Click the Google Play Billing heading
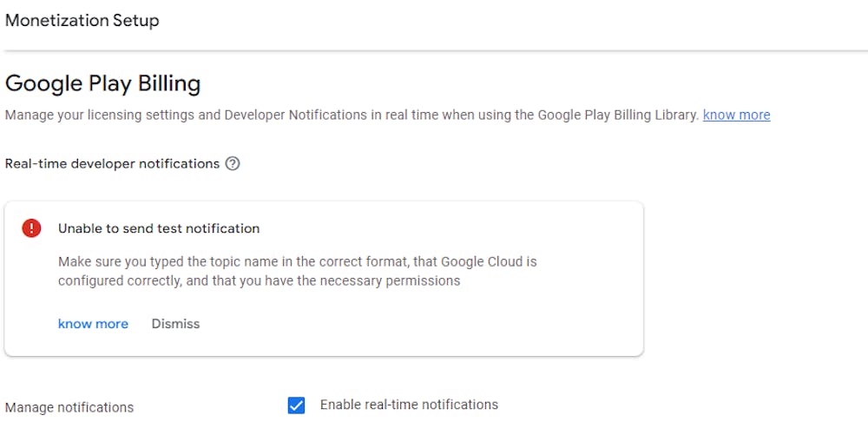 pyautogui.click(x=102, y=83)
